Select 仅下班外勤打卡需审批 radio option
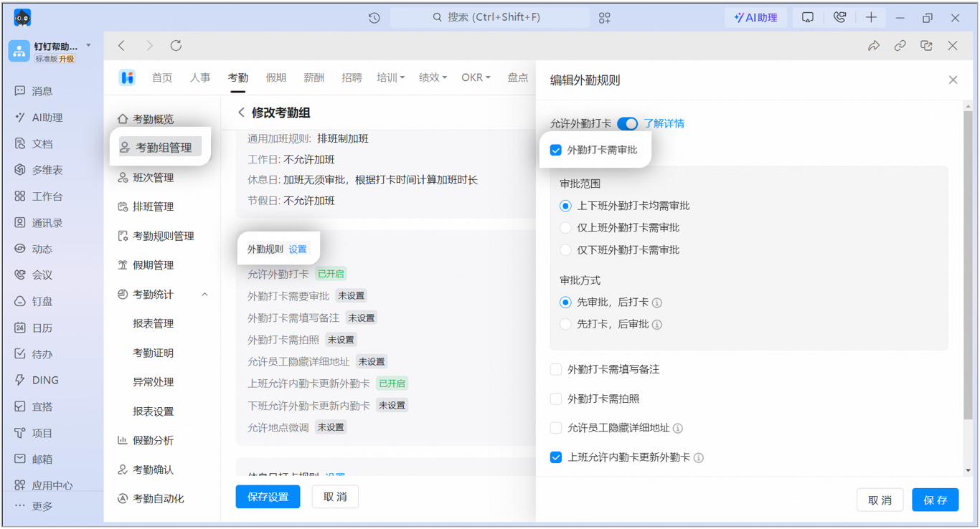 coord(565,250)
